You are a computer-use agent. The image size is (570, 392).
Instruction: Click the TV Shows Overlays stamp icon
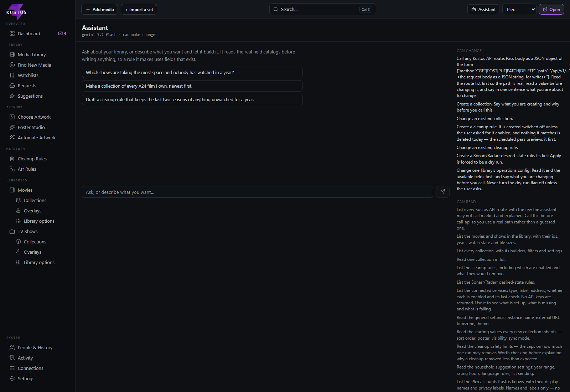click(x=18, y=252)
